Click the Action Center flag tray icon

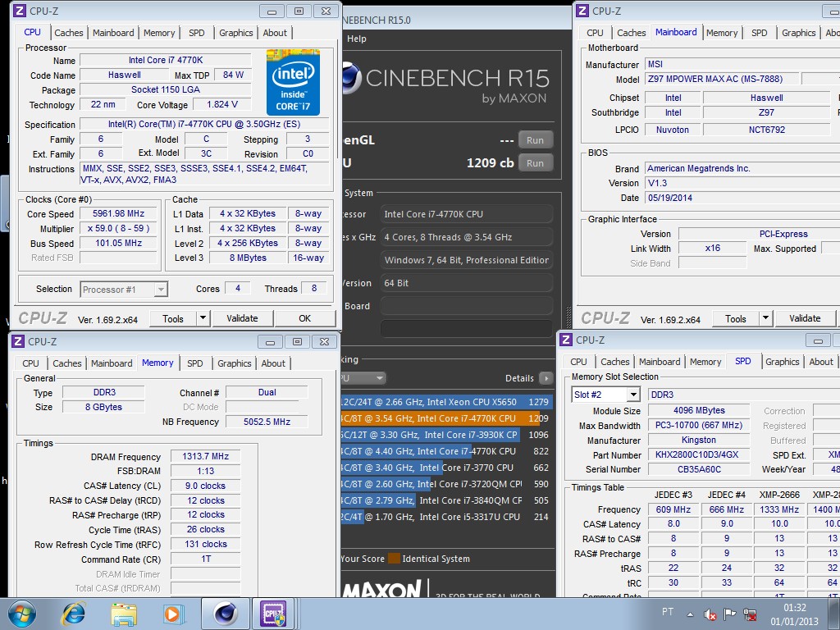pyautogui.click(x=729, y=614)
